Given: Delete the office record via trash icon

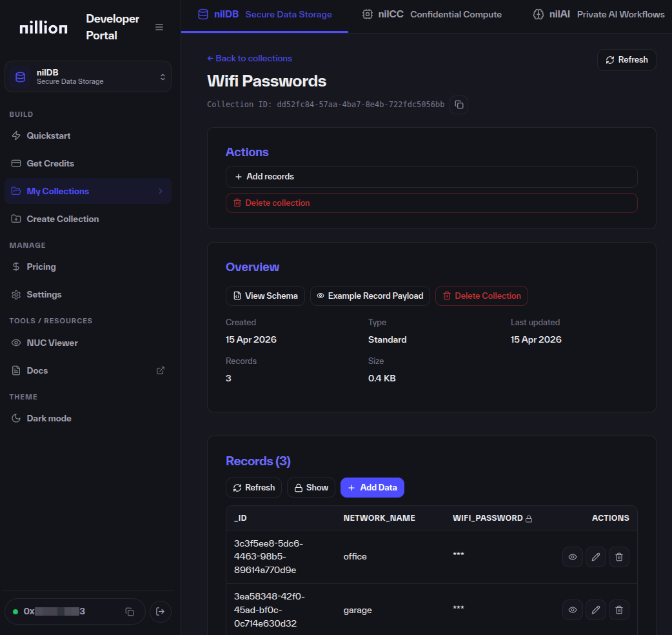Looking at the screenshot, I should coord(618,556).
